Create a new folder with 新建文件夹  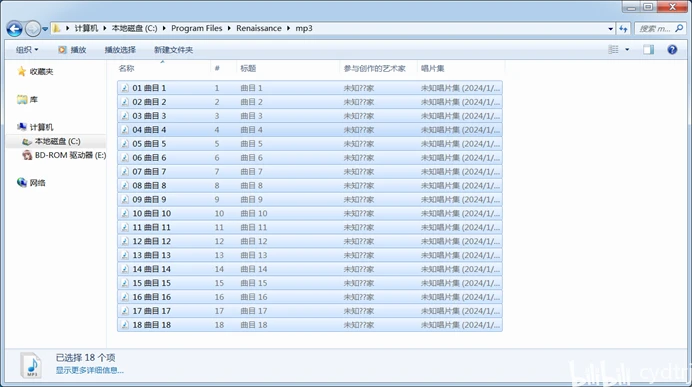(x=173, y=49)
